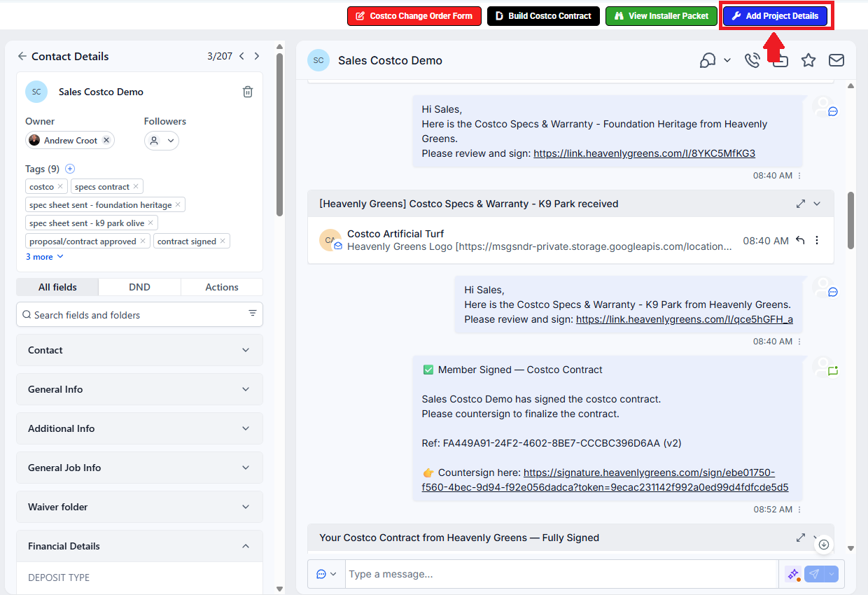Image resolution: width=868 pixels, height=595 pixels.
Task: Expand K9 Park received email fullscreen
Action: pyautogui.click(x=801, y=204)
